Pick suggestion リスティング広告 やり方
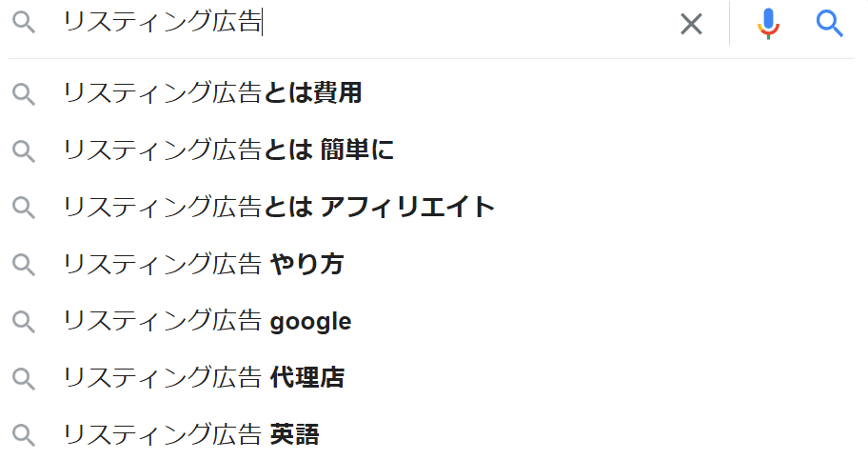The width and height of the screenshot is (868, 460). [203, 265]
